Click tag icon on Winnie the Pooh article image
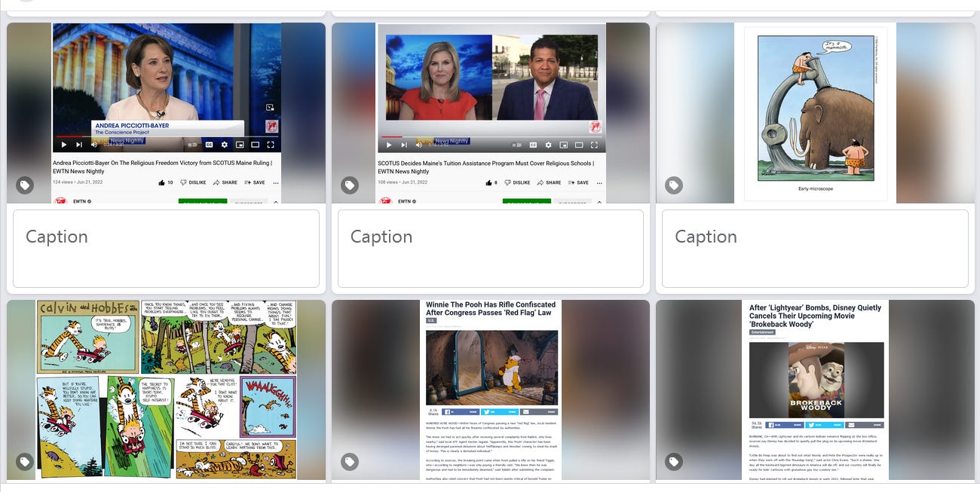This screenshot has height=492, width=980. tap(350, 462)
